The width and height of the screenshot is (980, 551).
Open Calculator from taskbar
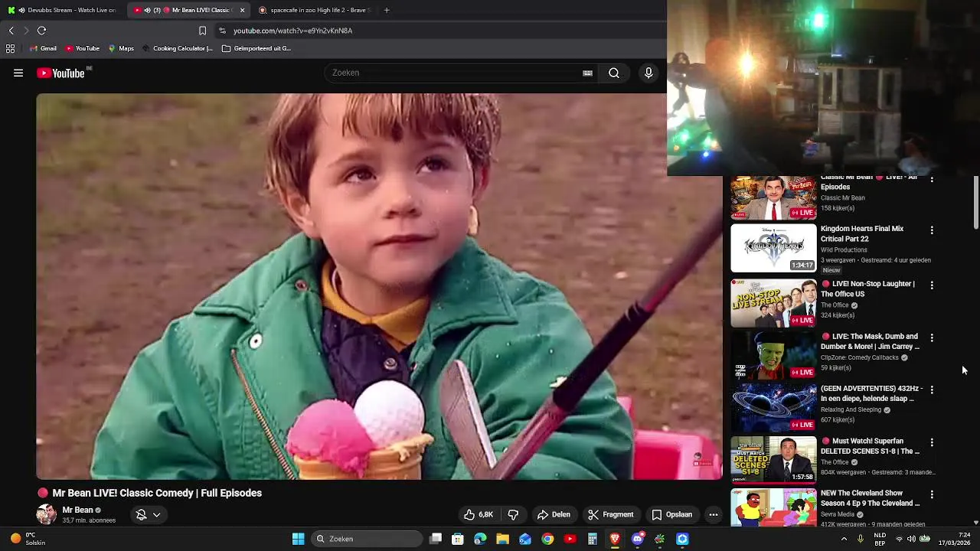click(592, 539)
